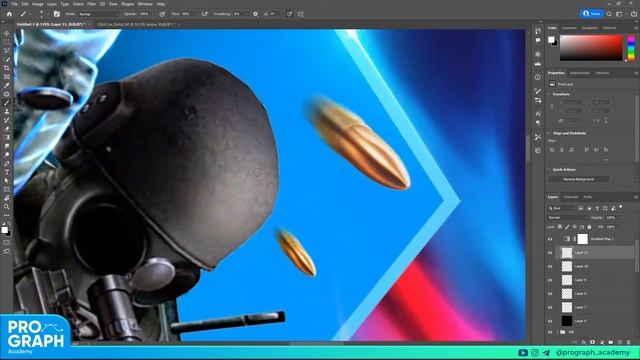This screenshot has width=640, height=360.
Task: Delete layer trash icon
Action: [x=629, y=342]
